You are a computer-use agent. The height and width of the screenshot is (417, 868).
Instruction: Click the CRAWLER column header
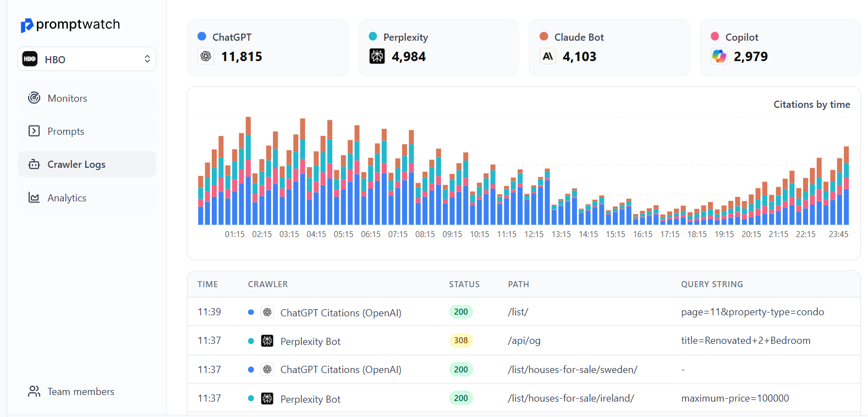click(x=268, y=284)
